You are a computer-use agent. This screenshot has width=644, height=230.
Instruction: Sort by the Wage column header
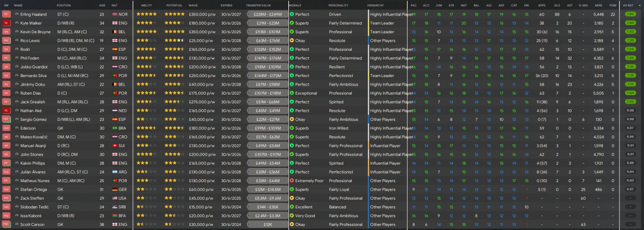click(193, 5)
